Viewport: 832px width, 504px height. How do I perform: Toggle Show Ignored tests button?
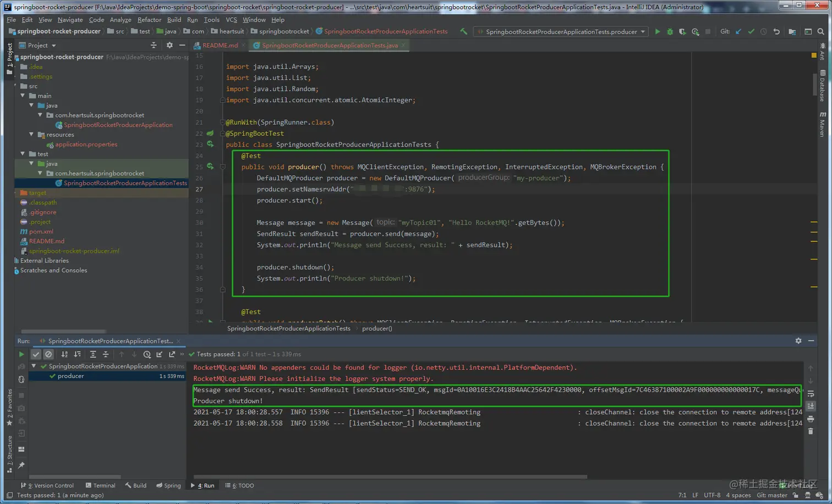tap(48, 354)
